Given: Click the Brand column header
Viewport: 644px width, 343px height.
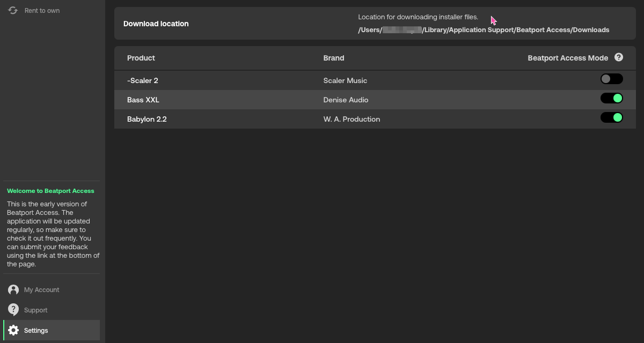Looking at the screenshot, I should tap(333, 58).
